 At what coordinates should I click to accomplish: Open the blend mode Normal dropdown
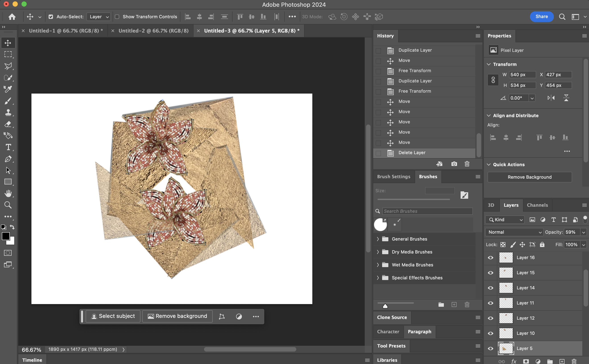pos(514,232)
